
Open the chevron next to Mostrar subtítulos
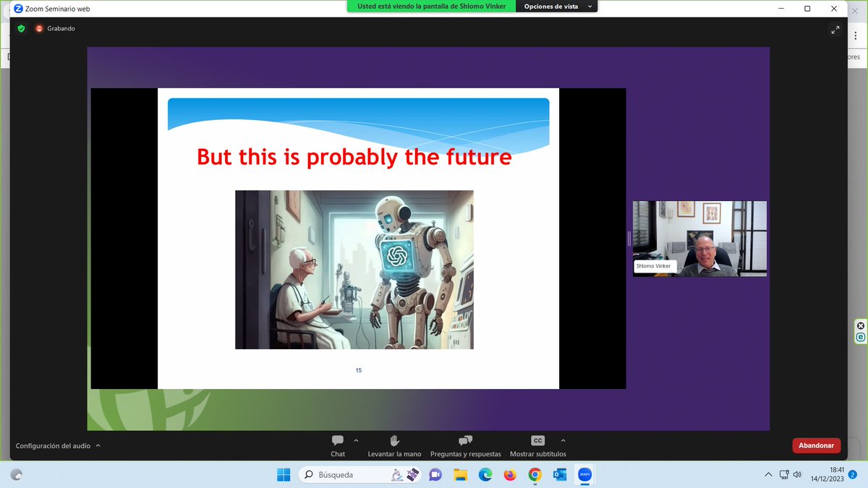click(x=563, y=440)
